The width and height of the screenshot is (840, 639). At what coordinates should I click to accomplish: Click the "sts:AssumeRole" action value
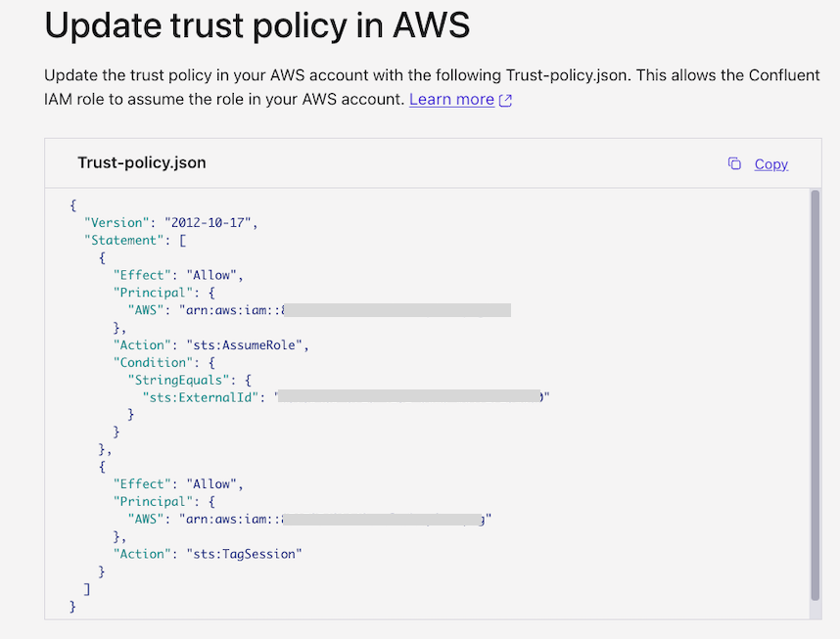coord(248,344)
